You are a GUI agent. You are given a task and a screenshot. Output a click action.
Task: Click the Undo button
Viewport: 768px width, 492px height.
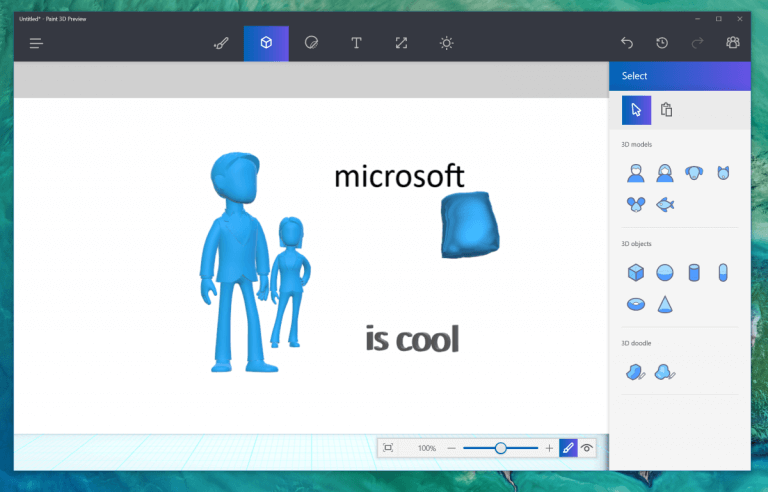point(627,43)
